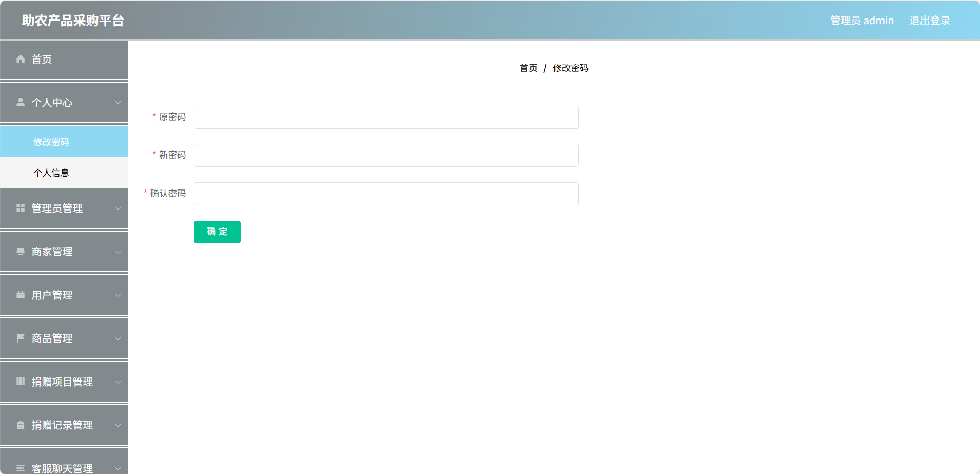Screen dimensions: 980x474
Task: Click the 修改密码 breadcrumb text
Action: pyautogui.click(x=571, y=68)
